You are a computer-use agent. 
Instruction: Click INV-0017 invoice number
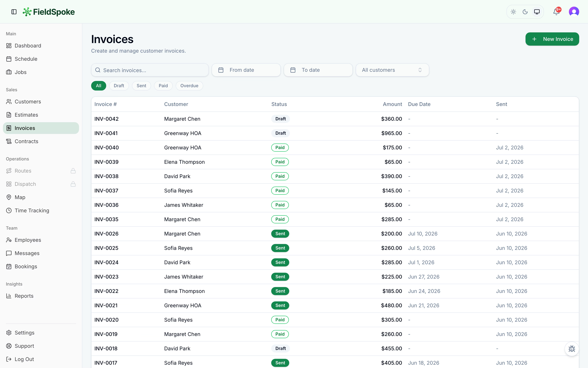(106, 363)
